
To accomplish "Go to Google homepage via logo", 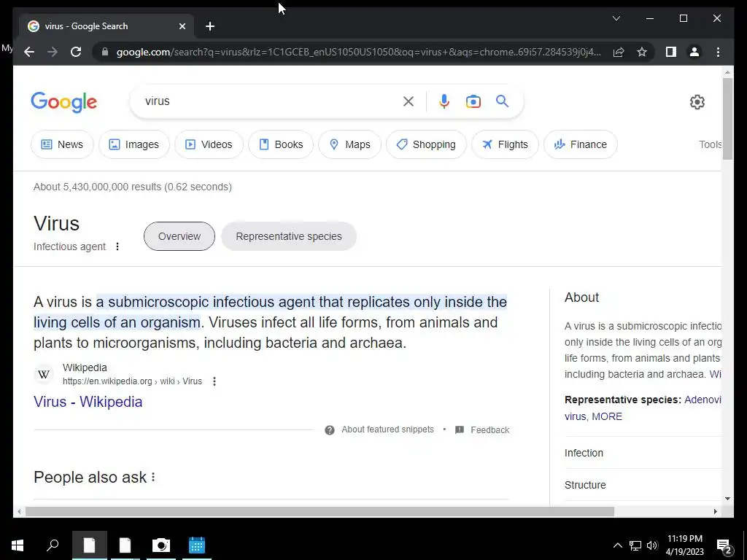I will [64, 102].
